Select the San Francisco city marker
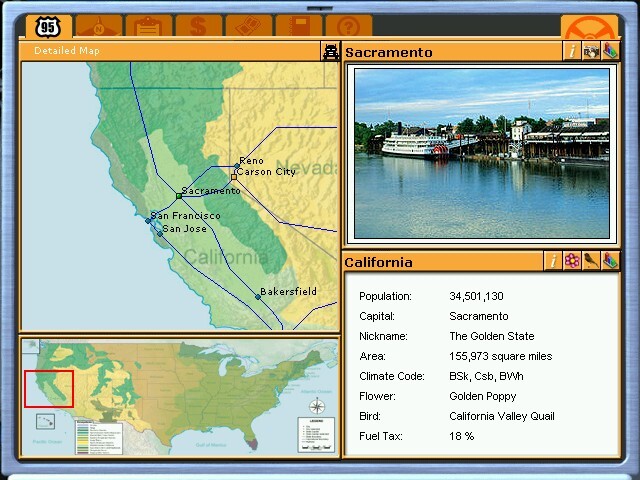640x480 pixels. click(x=148, y=221)
